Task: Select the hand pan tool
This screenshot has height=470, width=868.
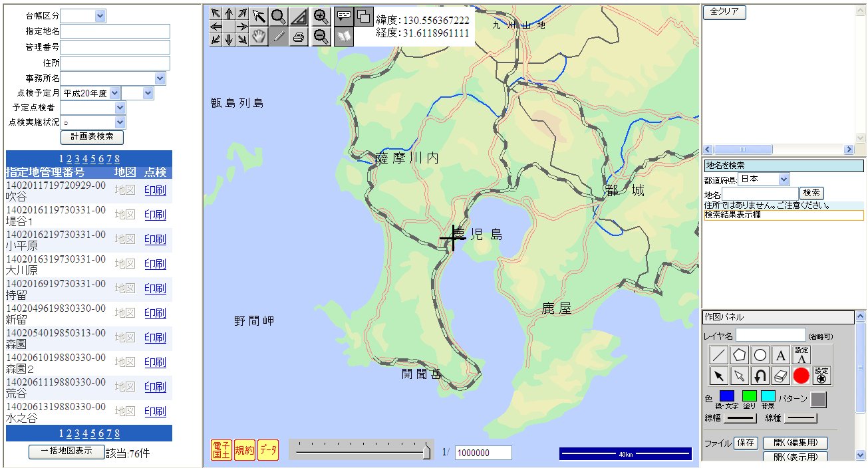Action: pyautogui.click(x=259, y=37)
